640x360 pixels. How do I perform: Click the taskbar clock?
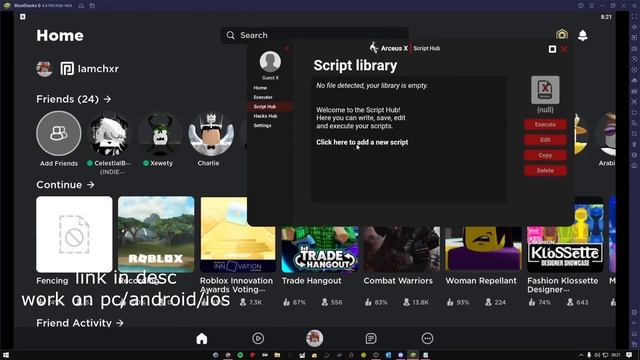point(616,355)
